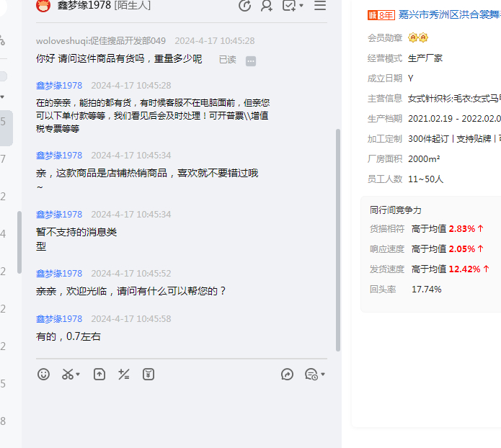
Task: Click the yuan payment request icon
Action: tap(148, 374)
